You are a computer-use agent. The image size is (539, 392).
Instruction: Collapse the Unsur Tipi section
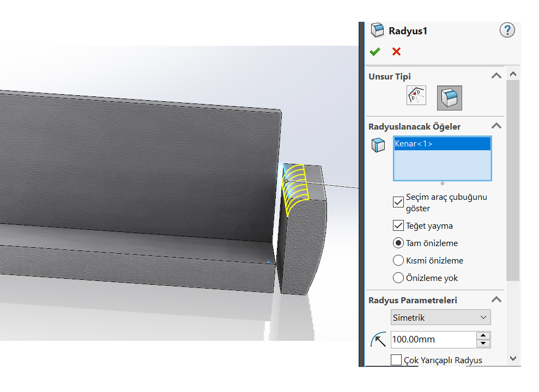496,76
